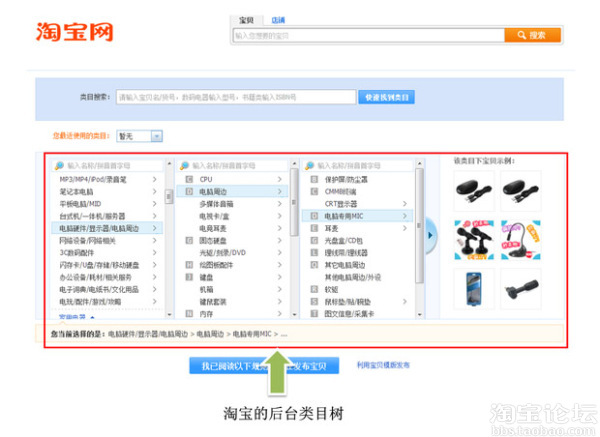Click scroll-down arrow of third category column
The height and width of the screenshot is (437, 600).
[419, 315]
